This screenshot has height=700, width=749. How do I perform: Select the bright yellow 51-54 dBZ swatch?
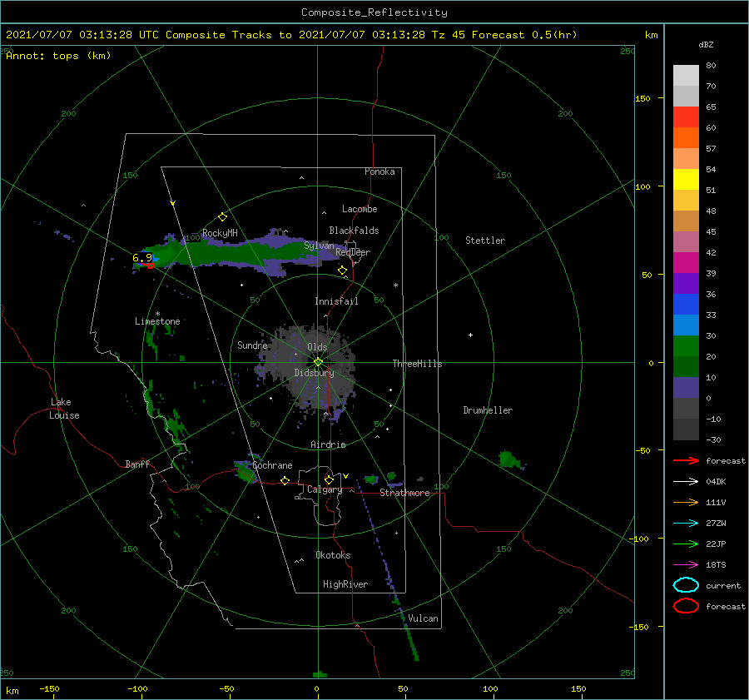(686, 180)
